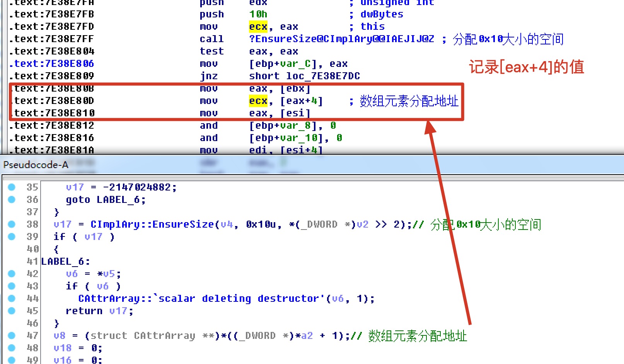Click goto LABEL_6 statement

(106, 200)
